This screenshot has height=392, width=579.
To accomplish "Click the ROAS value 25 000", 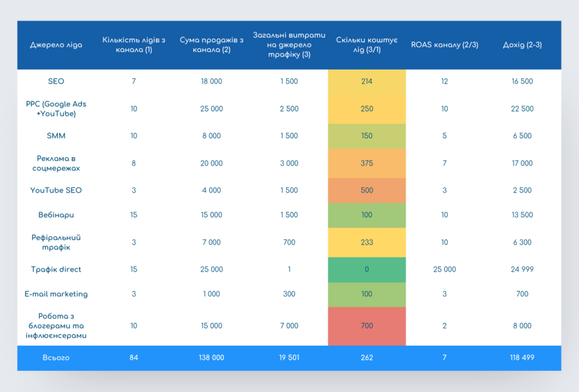I will [444, 269].
